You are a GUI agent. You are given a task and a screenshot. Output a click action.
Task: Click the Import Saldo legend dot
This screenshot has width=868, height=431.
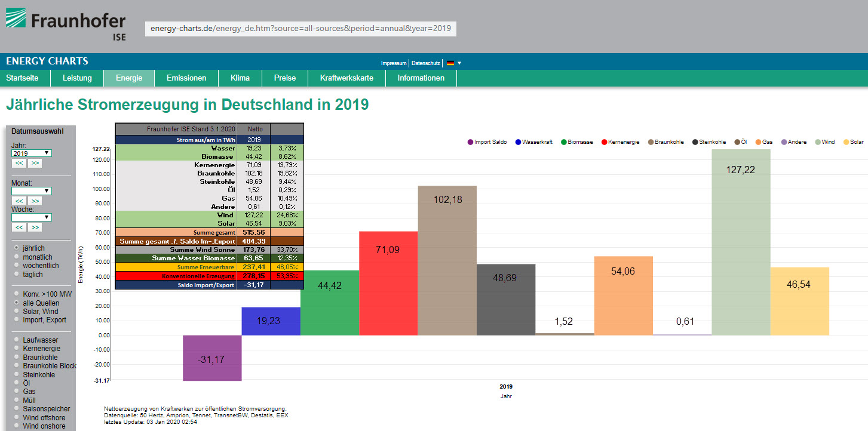[470, 142]
